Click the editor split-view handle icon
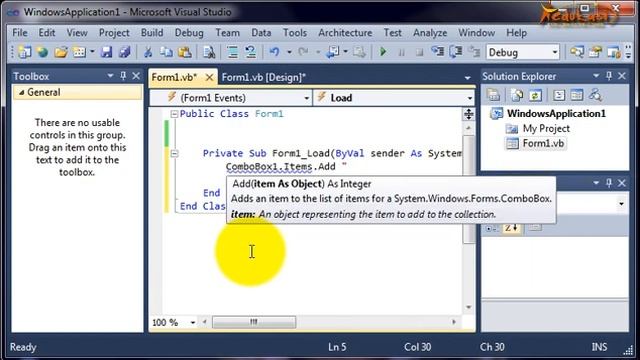 (x=468, y=114)
